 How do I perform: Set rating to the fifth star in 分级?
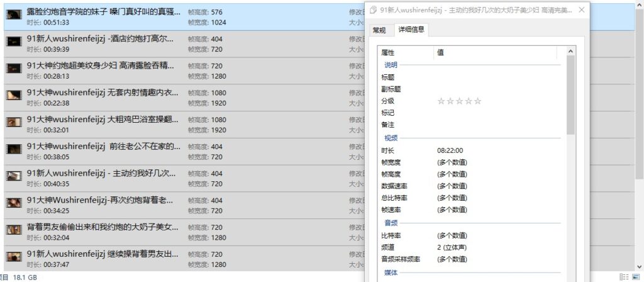477,101
